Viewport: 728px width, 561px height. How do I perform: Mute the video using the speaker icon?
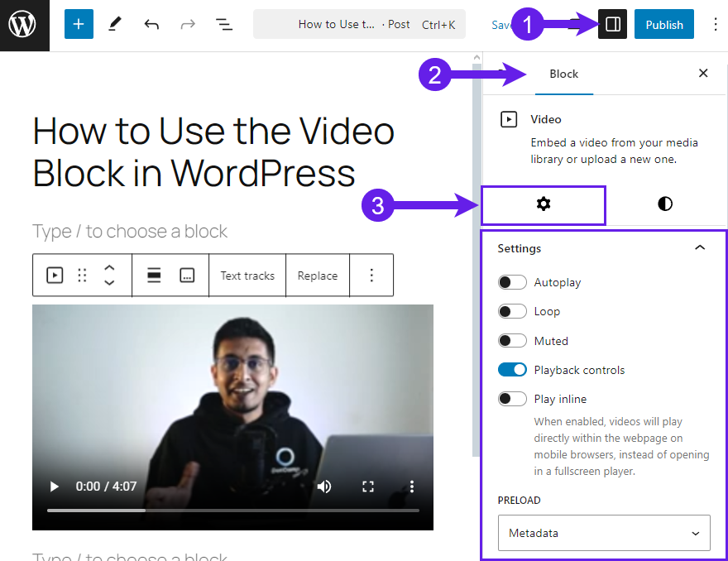click(324, 487)
